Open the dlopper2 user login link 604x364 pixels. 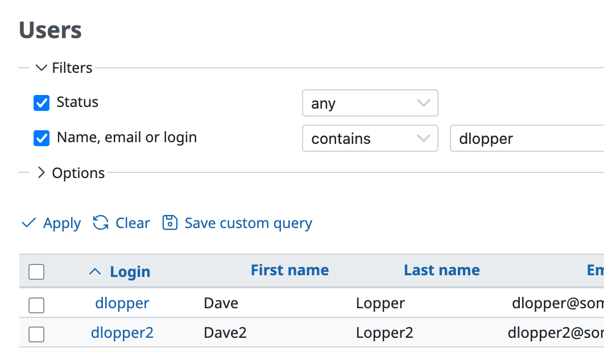pos(122,333)
